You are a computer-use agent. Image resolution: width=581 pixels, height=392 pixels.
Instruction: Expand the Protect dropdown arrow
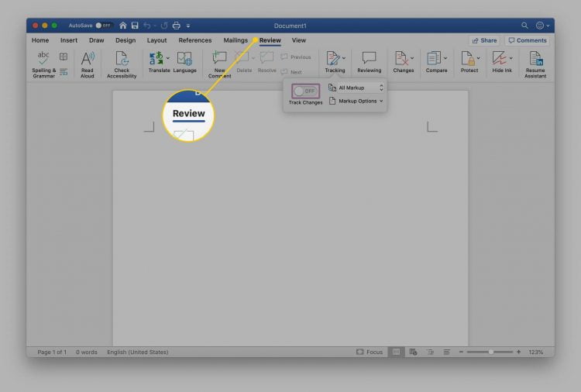tap(479, 58)
